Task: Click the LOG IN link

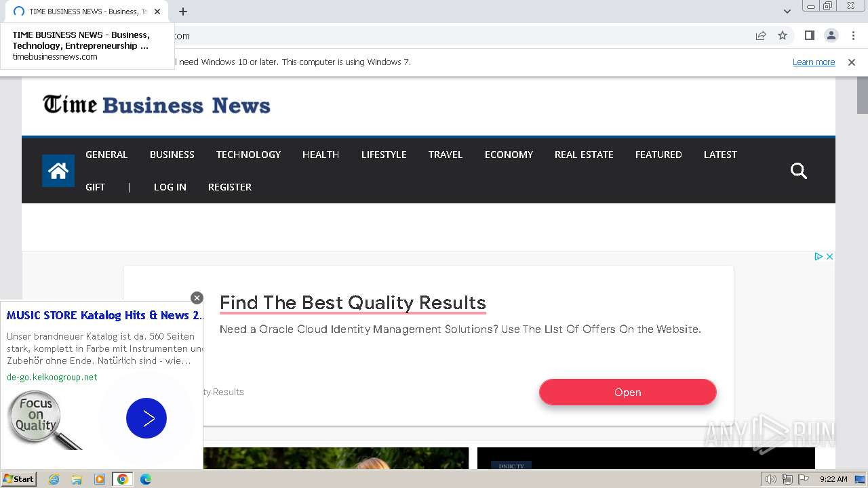Action: coord(170,187)
